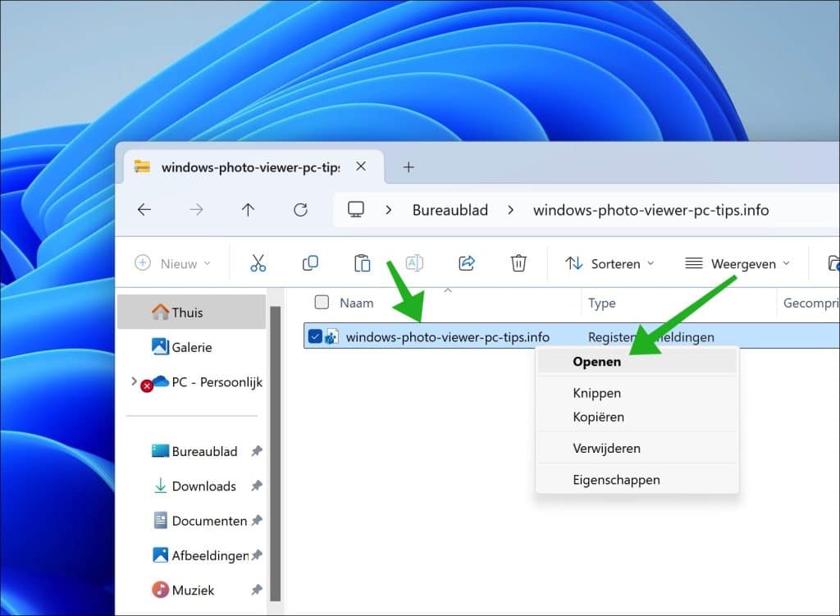This screenshot has height=616, width=840.
Task: Close the windows-photo-viewer-pc-tips tab
Action: (x=361, y=167)
